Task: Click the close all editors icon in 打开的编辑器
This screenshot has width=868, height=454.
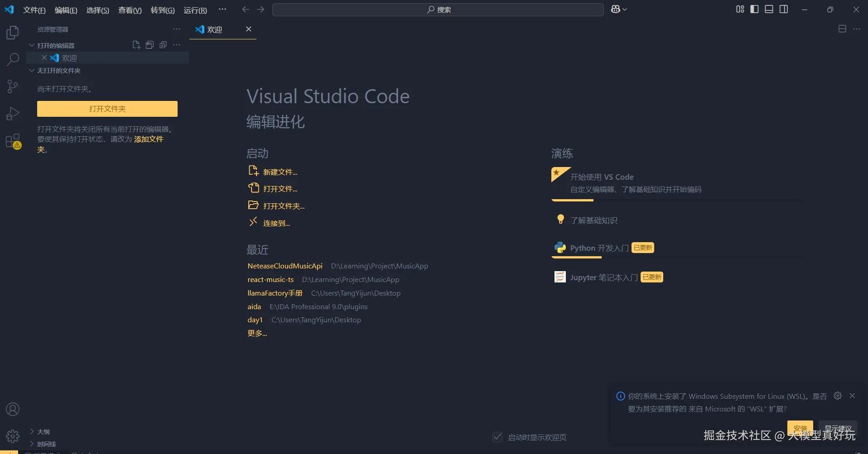Action: tap(163, 45)
